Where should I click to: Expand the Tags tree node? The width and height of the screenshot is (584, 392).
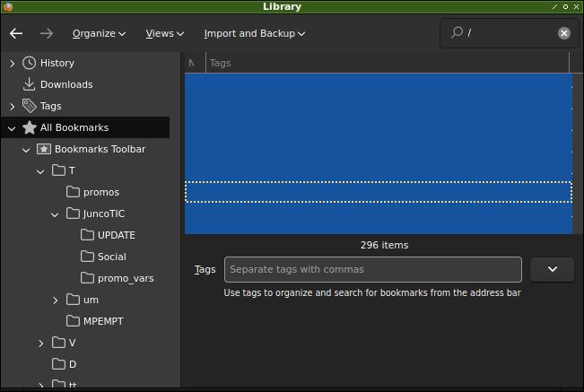pos(12,107)
